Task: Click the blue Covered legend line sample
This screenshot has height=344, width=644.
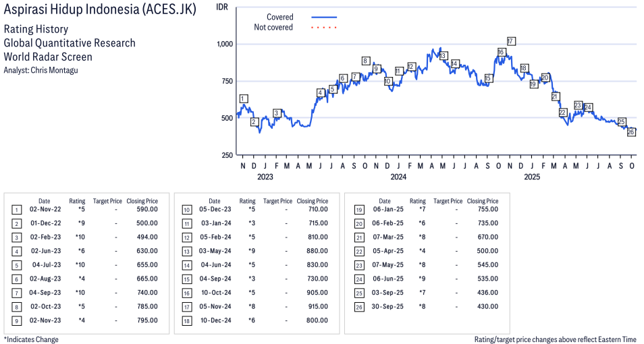Action: click(x=324, y=17)
